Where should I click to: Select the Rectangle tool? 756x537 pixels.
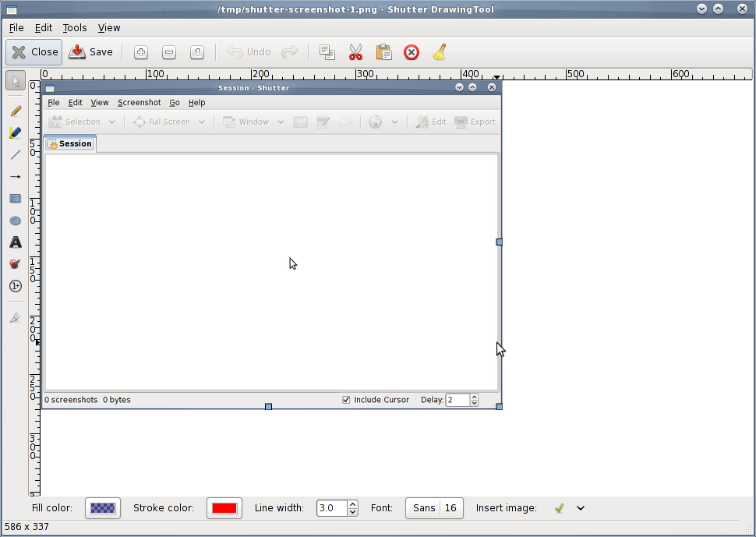point(14,198)
